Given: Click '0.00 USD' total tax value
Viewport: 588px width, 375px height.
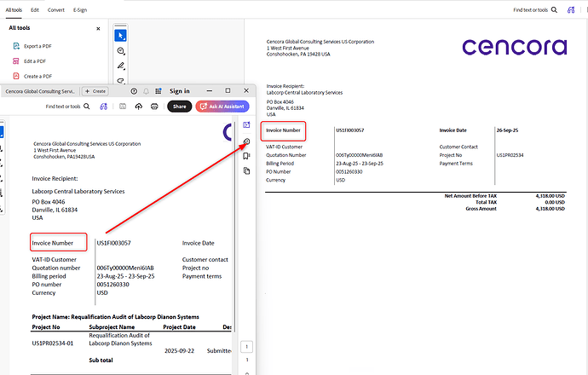Looking at the screenshot, I should coord(555,203).
